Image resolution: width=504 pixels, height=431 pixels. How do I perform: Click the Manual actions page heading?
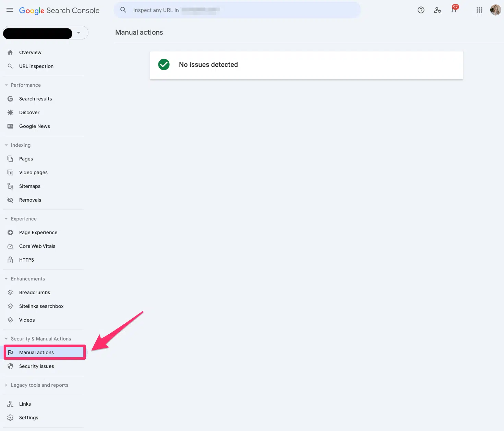pyautogui.click(x=139, y=32)
